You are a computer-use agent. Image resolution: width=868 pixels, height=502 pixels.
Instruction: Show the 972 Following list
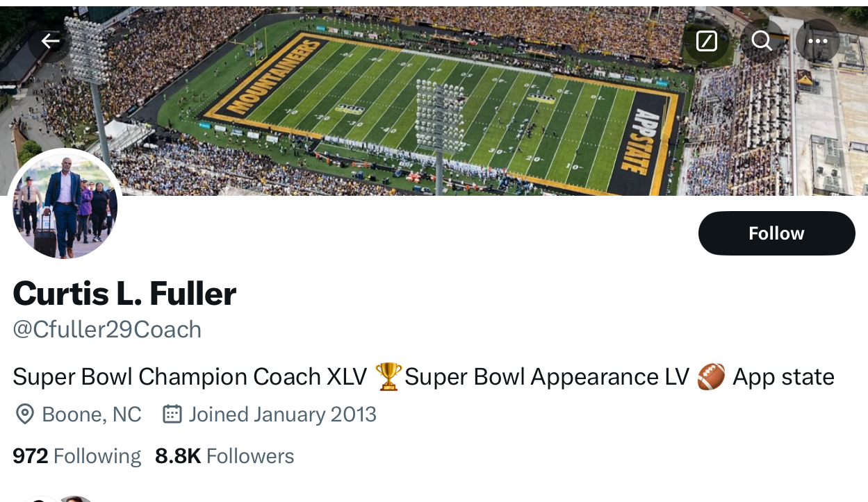tap(76, 456)
